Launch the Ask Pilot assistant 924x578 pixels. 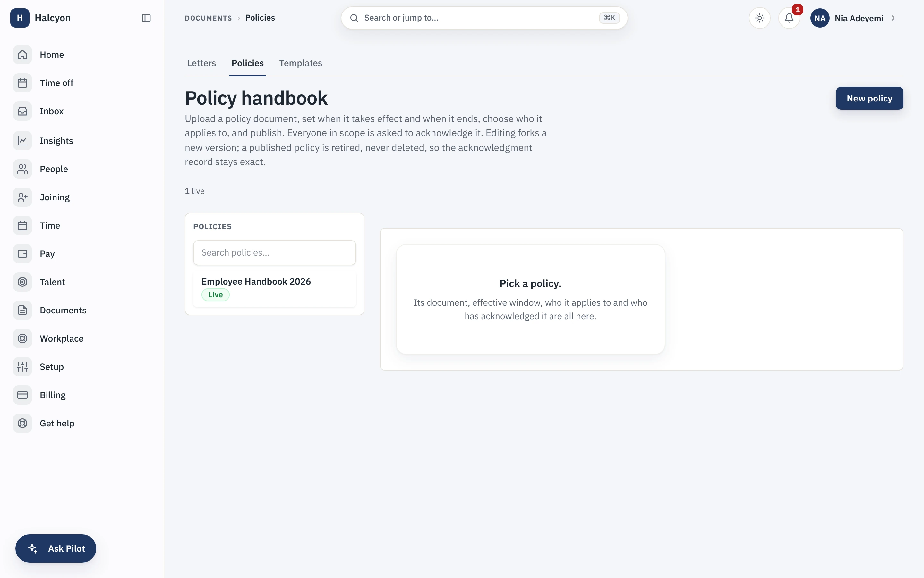[56, 548]
